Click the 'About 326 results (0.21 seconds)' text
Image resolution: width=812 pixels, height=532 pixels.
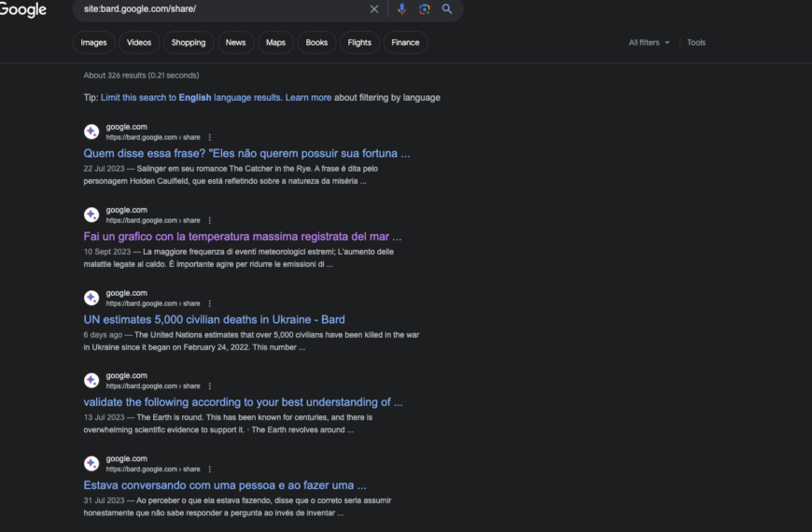coord(141,75)
